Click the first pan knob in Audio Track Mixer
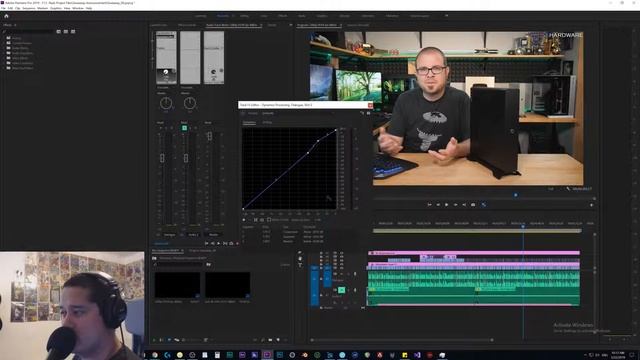The height and width of the screenshot is (360, 640). (166, 103)
